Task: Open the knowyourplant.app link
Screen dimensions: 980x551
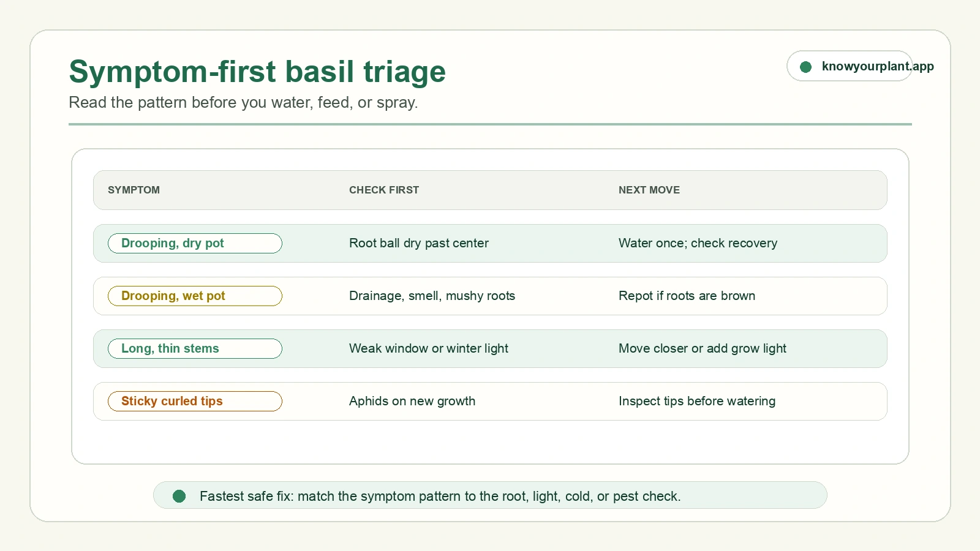Action: point(877,66)
